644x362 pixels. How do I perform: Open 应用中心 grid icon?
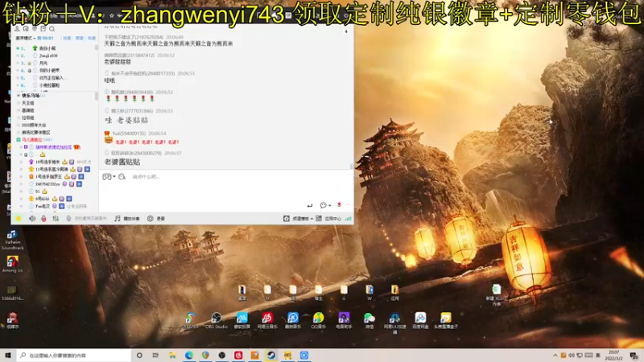tap(319, 218)
